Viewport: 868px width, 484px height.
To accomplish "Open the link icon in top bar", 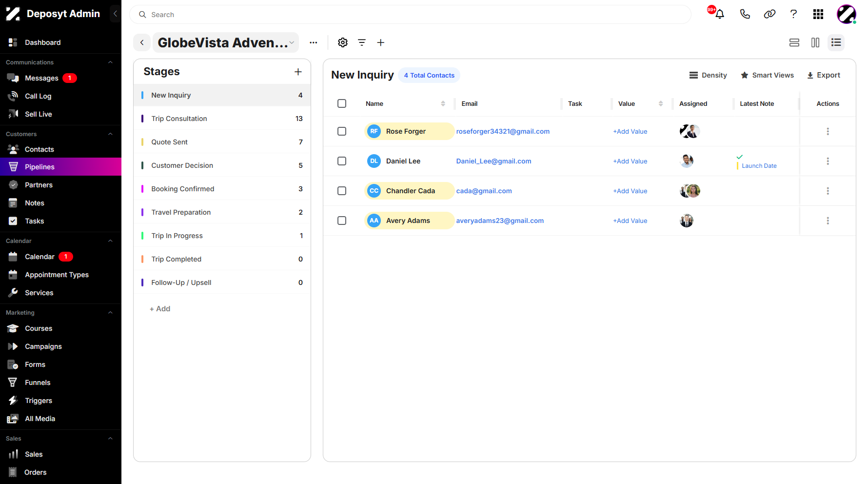I will (769, 14).
